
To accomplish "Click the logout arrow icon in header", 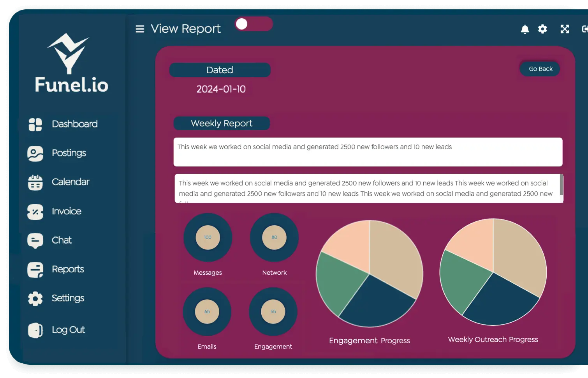I will (x=584, y=29).
